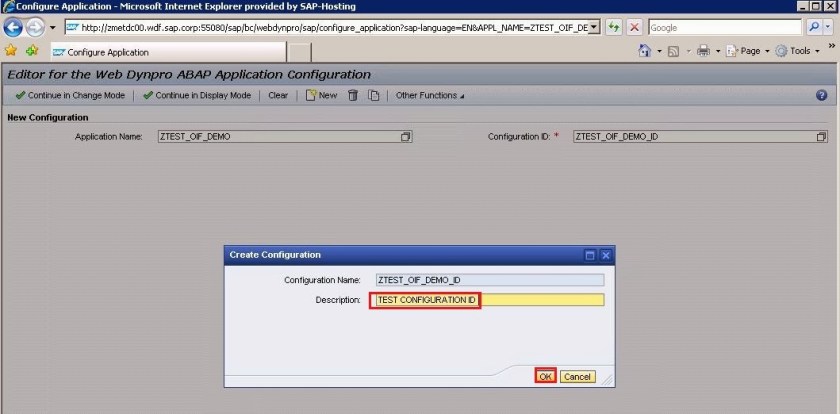The width and height of the screenshot is (840, 414).
Task: Click the printer icon
Action: click(703, 51)
